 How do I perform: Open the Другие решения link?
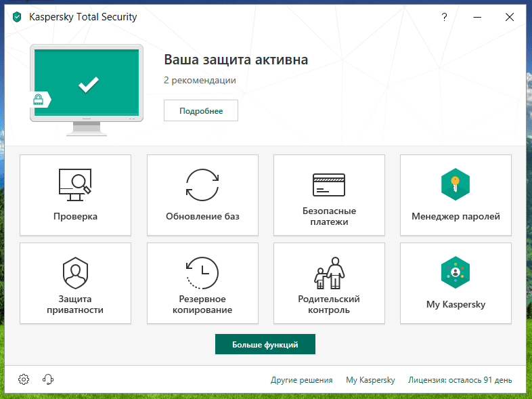point(301,380)
